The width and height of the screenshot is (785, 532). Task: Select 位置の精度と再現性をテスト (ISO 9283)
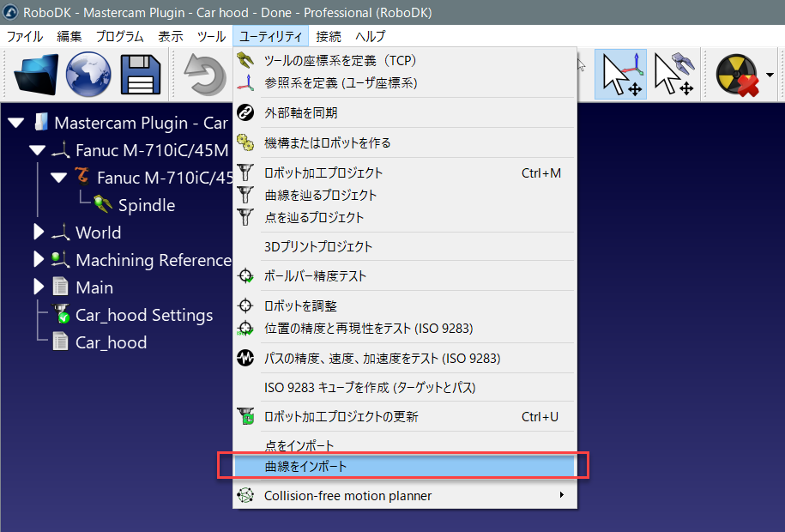405,328
